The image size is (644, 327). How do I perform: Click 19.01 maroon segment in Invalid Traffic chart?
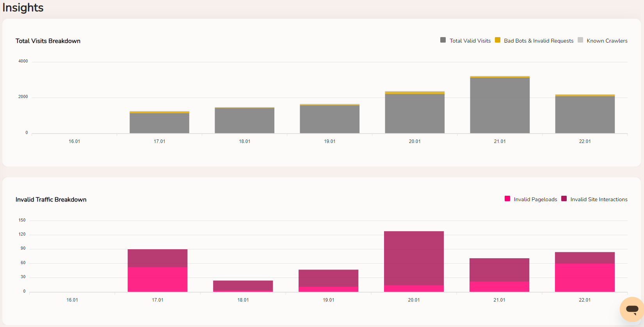328,278
